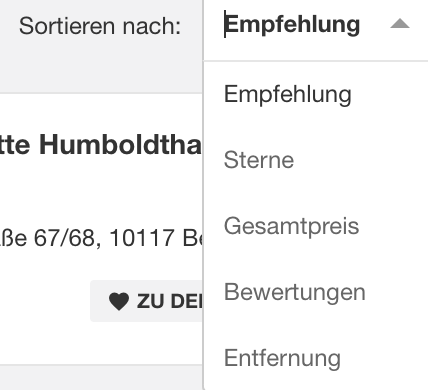Click the ZU DEI favorites button text
This screenshot has width=428, height=390.
(169, 301)
